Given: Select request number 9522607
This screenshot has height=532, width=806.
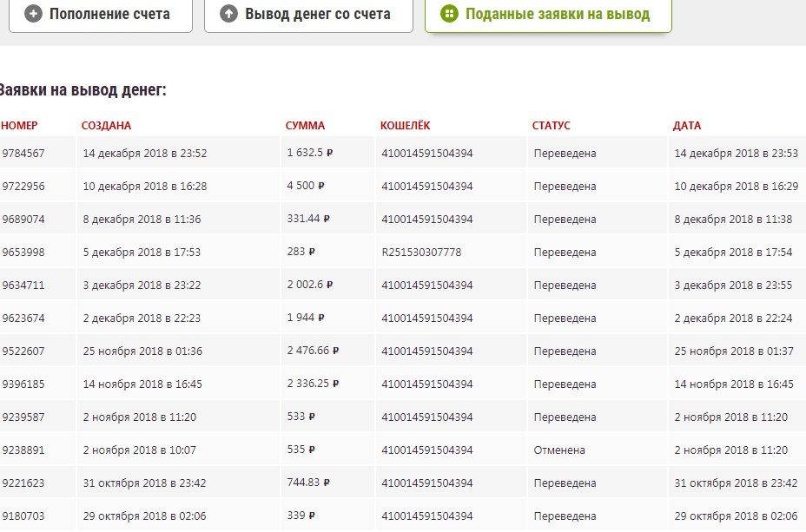Looking at the screenshot, I should coord(23,351).
